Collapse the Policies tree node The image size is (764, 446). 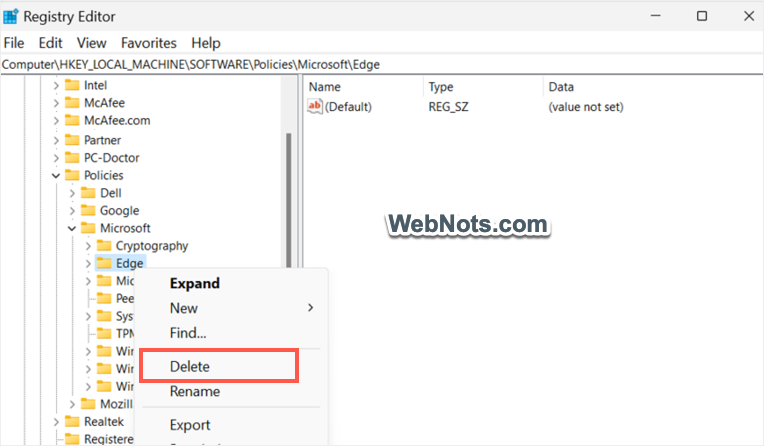[56, 176]
